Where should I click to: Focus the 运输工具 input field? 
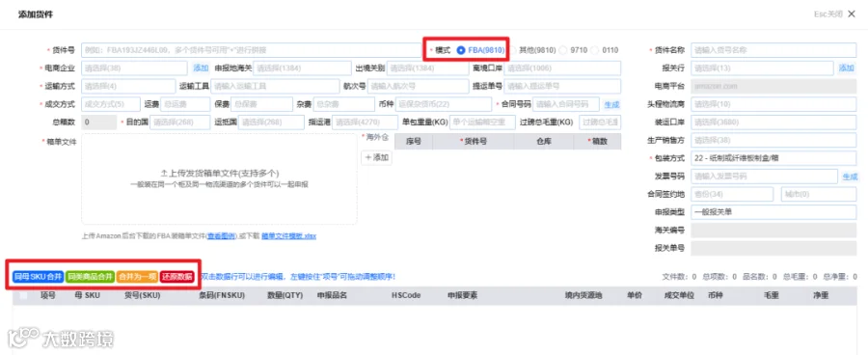point(275,87)
